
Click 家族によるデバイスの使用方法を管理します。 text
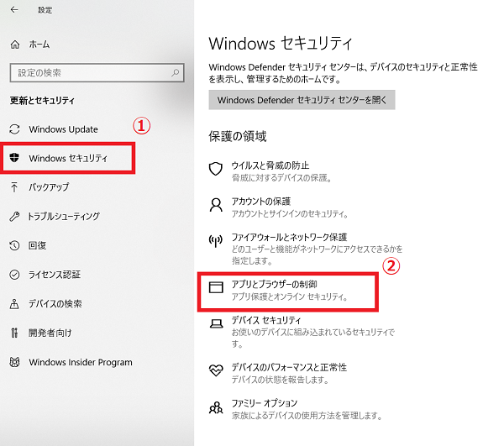[307, 416]
